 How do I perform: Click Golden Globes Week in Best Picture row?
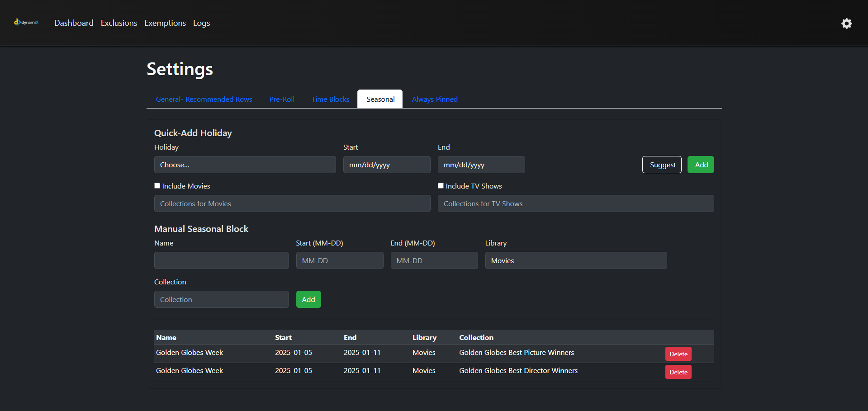pos(190,353)
